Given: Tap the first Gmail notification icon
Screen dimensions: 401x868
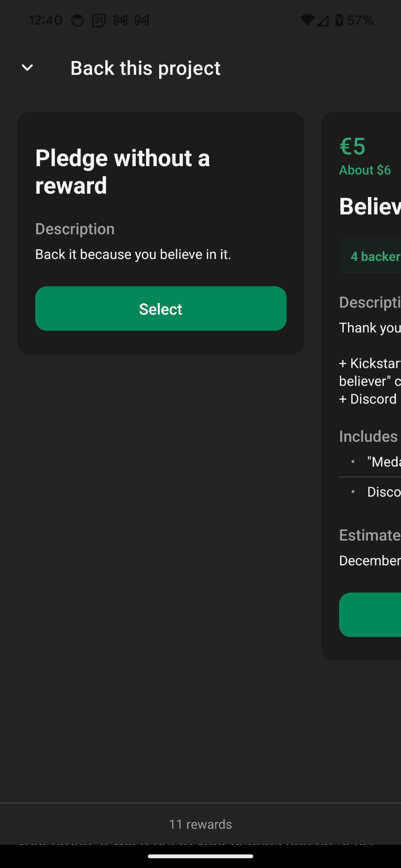Looking at the screenshot, I should point(121,20).
